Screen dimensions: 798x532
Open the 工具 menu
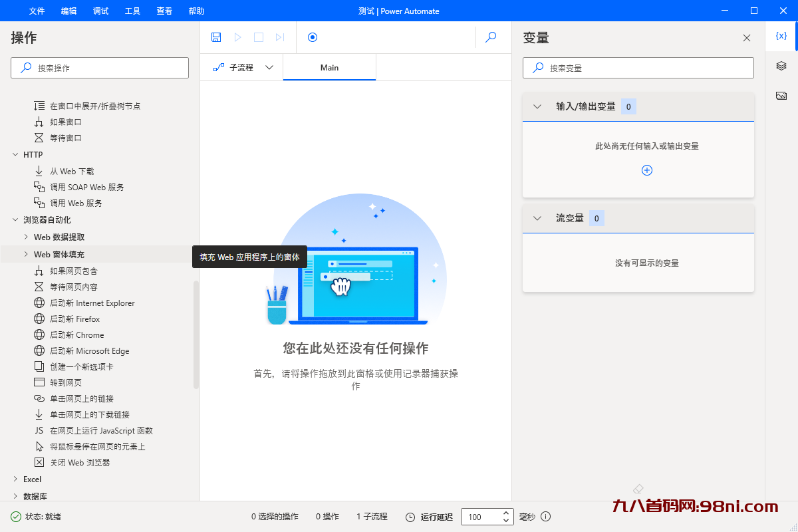tap(132, 11)
